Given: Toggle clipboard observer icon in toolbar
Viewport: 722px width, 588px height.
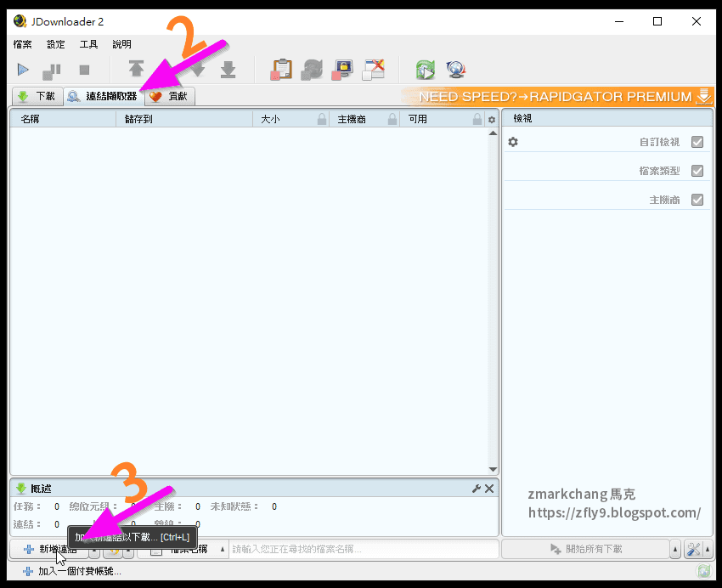Looking at the screenshot, I should [281, 70].
